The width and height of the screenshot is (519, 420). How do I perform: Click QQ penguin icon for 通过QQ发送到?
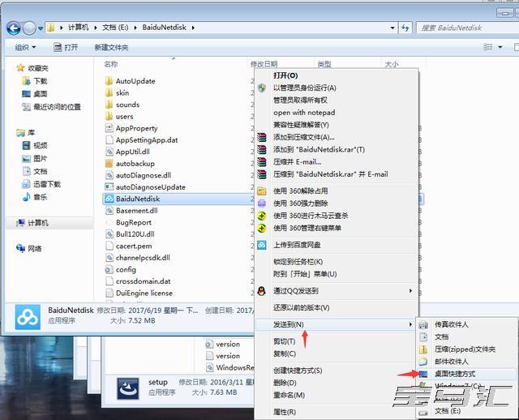pos(262,291)
